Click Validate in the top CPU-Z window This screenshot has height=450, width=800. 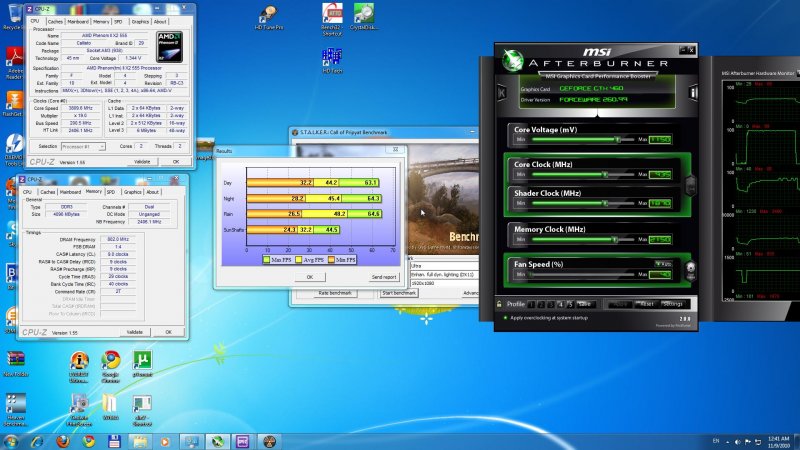click(x=142, y=162)
